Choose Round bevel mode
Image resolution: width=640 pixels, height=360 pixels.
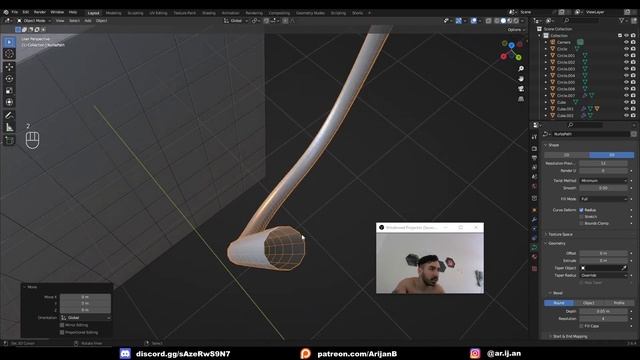559,303
